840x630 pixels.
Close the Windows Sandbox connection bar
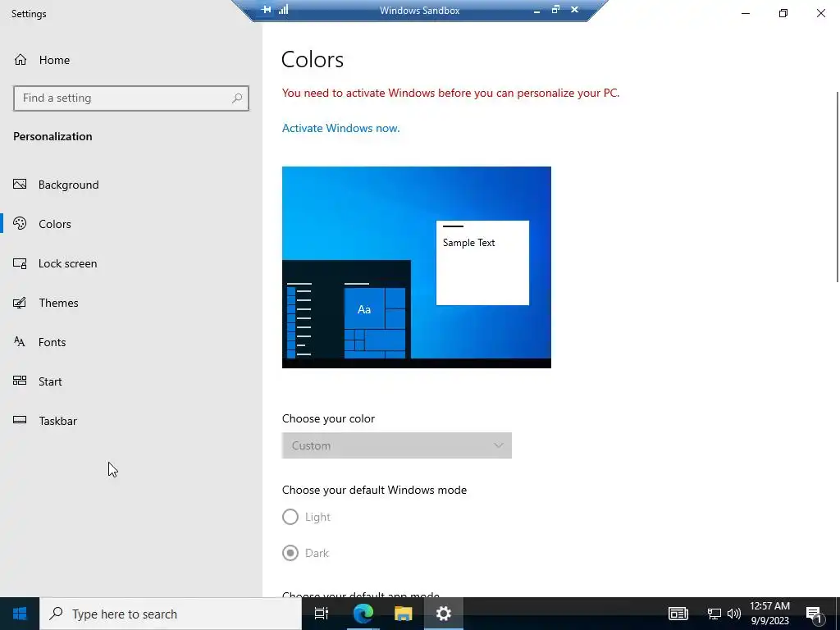(x=574, y=10)
